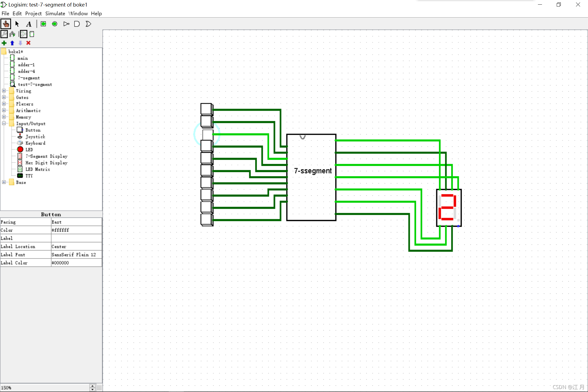Select the Poke (hand) tool
This screenshot has width=588, height=392.
point(6,24)
